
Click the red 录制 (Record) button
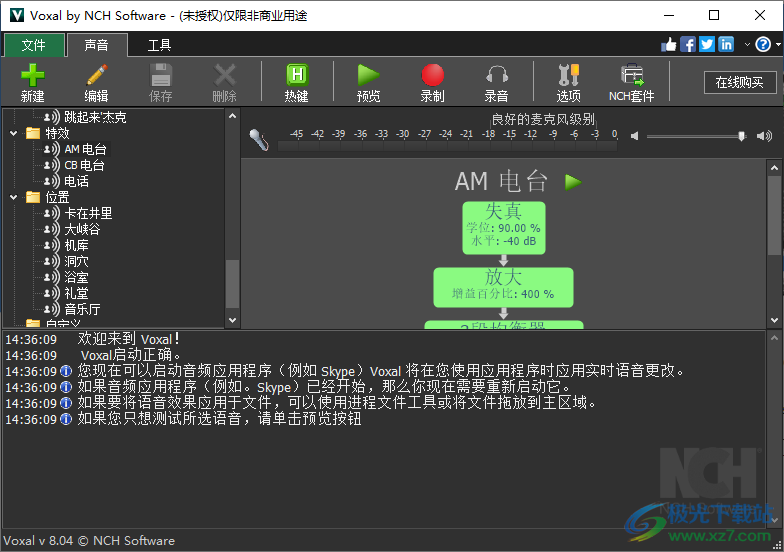point(432,76)
